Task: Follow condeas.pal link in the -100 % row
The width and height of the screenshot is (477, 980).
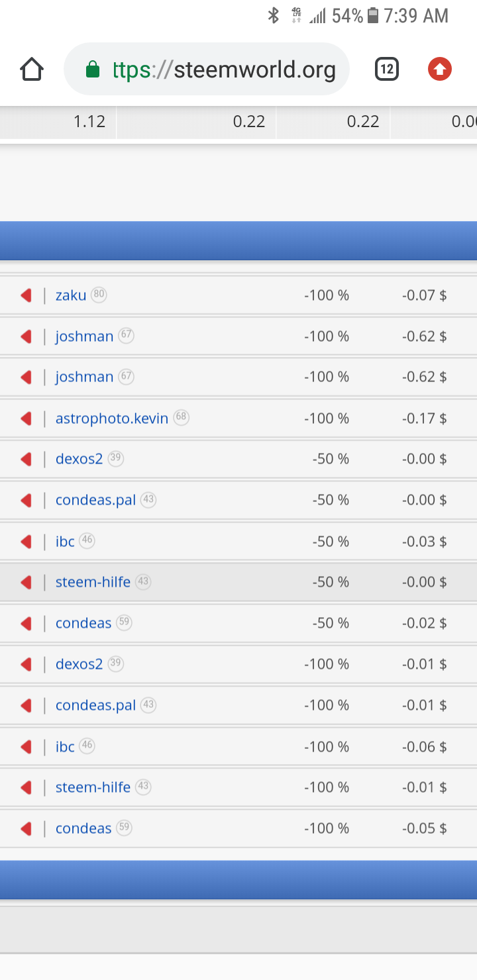Action: point(95,705)
